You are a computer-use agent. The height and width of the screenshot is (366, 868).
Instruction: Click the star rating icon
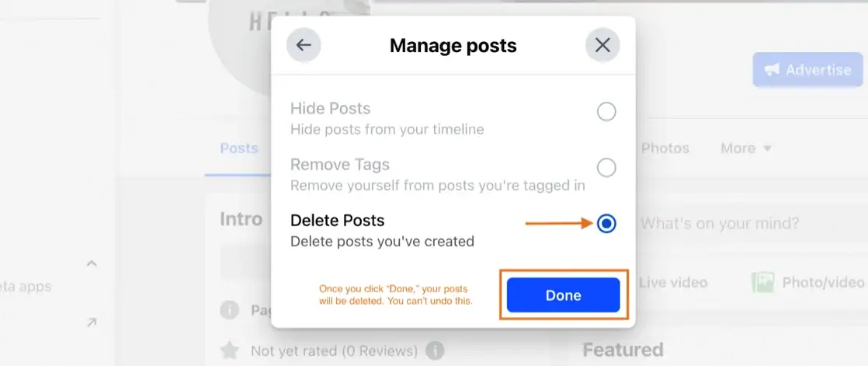pyautogui.click(x=229, y=350)
